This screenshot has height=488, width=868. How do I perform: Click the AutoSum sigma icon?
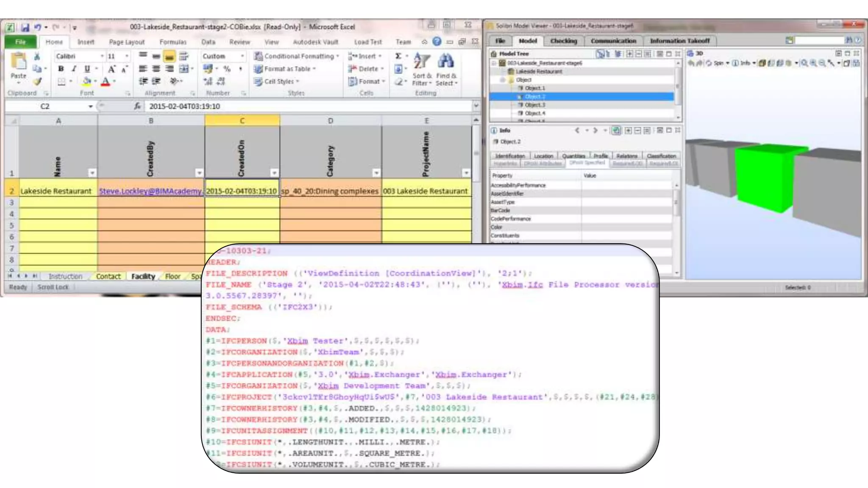click(398, 56)
